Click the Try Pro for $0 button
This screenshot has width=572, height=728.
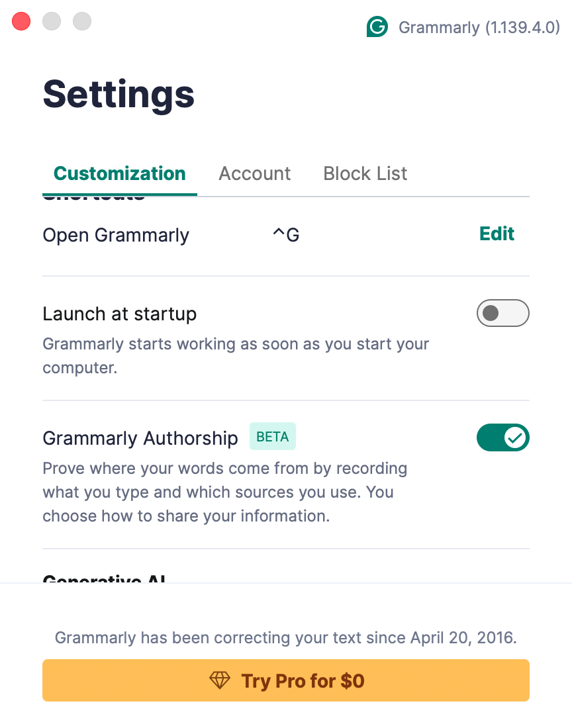(x=285, y=680)
